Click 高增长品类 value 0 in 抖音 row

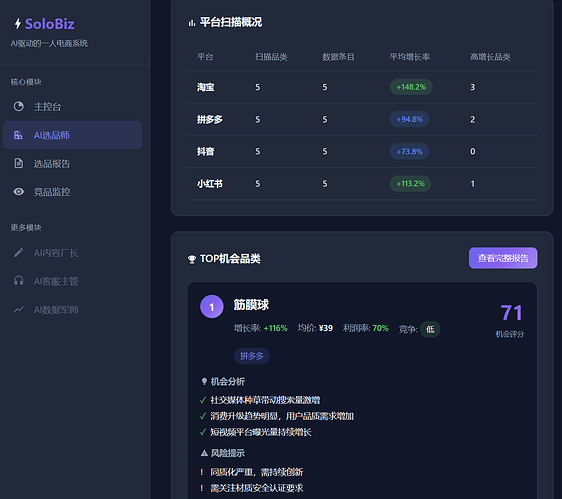(x=473, y=152)
